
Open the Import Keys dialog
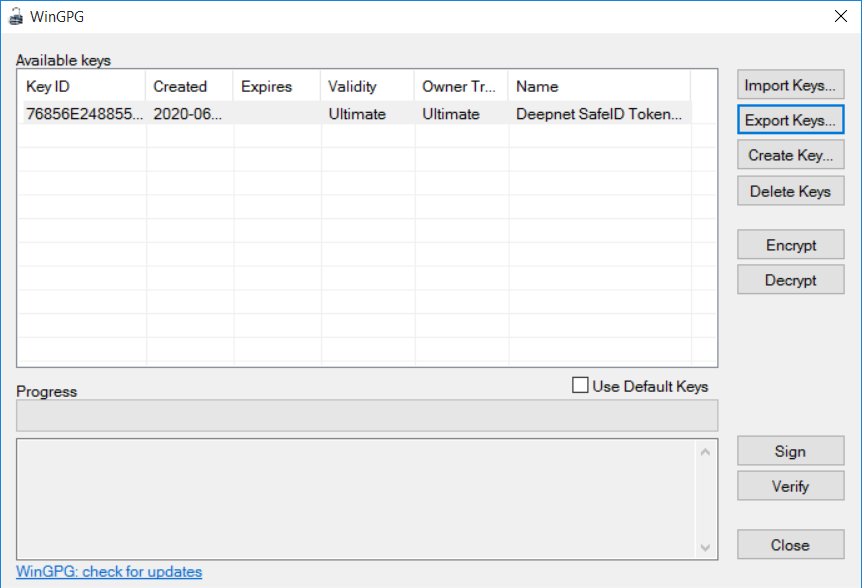790,86
